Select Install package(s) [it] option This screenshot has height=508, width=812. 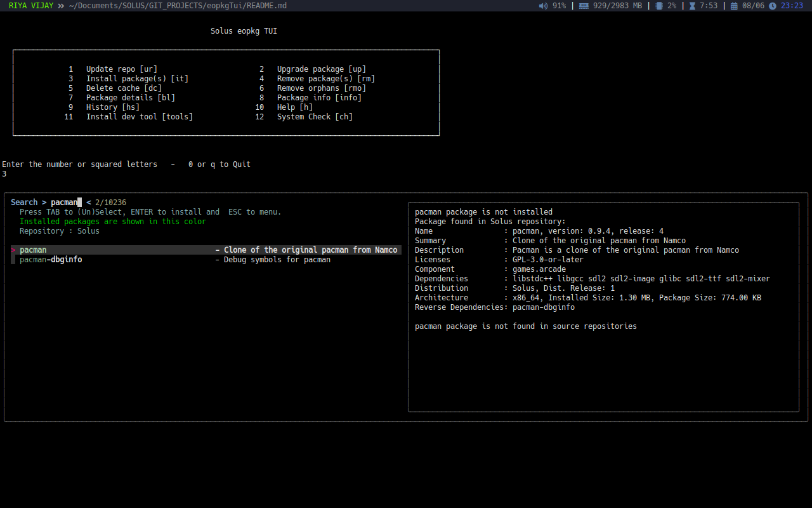point(137,79)
